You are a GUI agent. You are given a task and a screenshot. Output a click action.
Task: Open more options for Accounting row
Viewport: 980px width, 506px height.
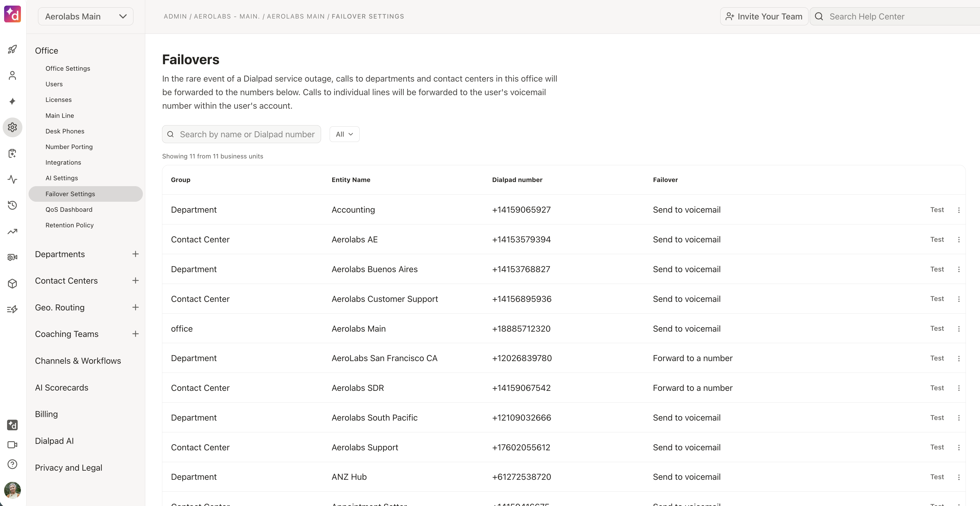(959, 210)
